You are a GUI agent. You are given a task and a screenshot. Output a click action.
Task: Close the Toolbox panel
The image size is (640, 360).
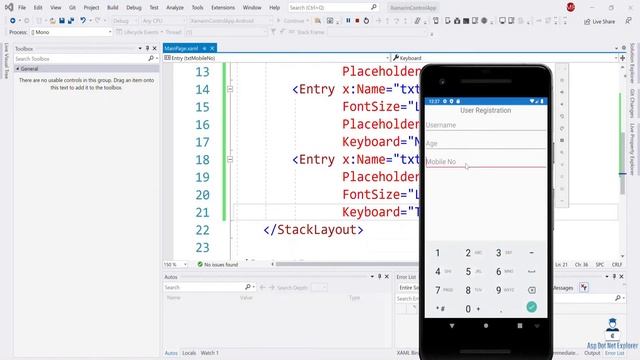[x=155, y=48]
